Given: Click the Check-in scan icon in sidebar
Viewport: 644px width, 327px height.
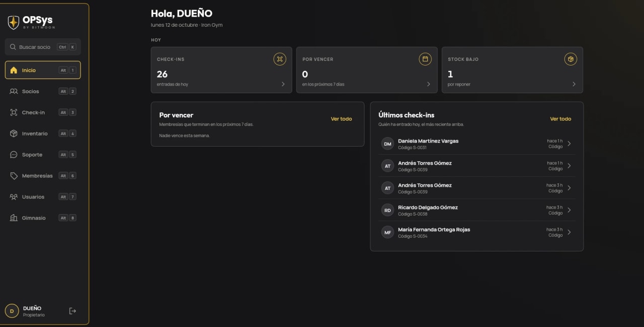Looking at the screenshot, I should tap(14, 112).
